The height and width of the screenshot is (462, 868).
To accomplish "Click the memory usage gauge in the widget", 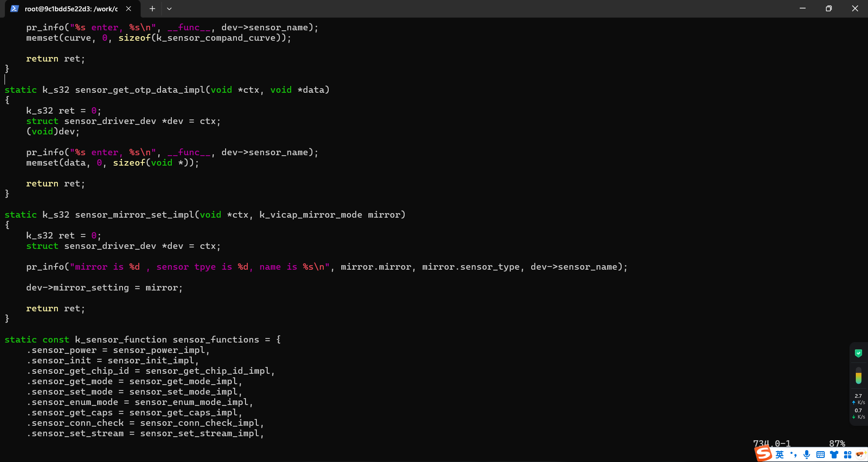I will pyautogui.click(x=859, y=376).
